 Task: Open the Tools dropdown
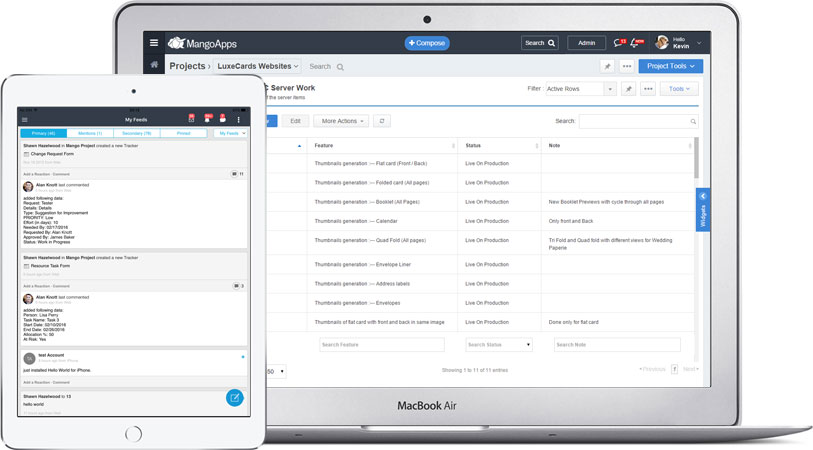[679, 89]
